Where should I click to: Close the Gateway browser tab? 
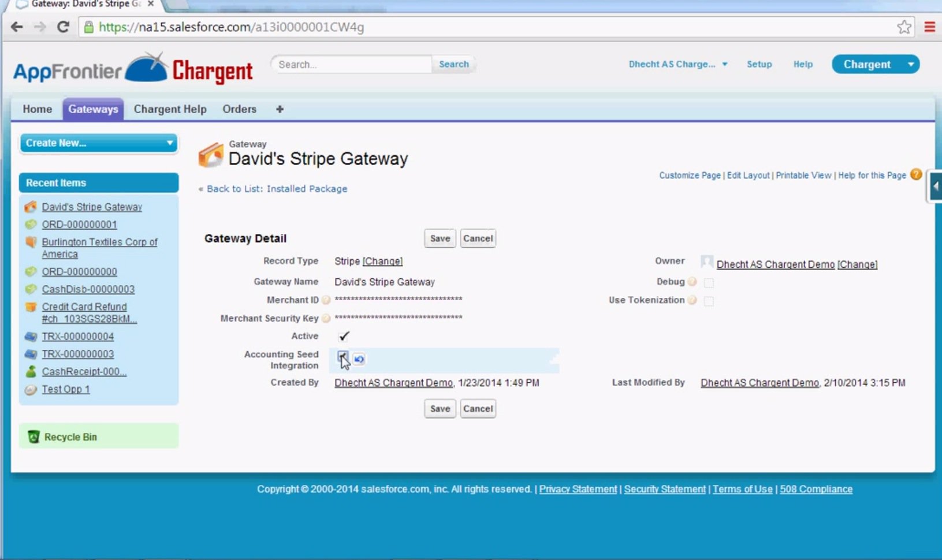pyautogui.click(x=151, y=3)
